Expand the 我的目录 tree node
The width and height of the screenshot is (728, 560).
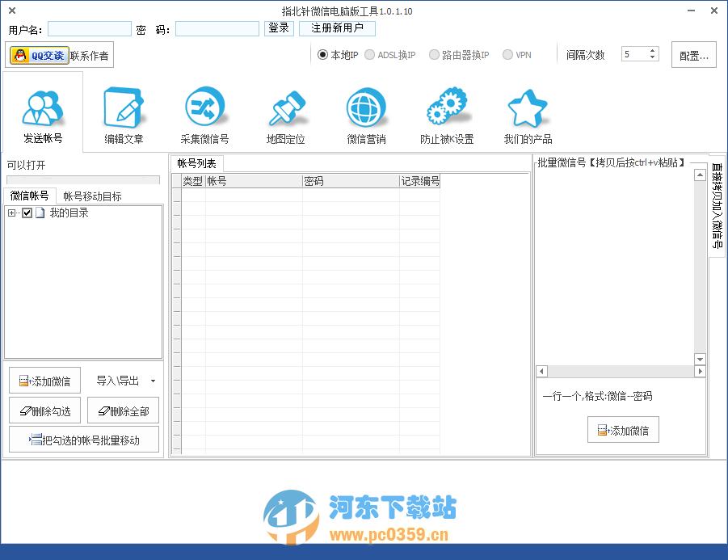point(11,213)
